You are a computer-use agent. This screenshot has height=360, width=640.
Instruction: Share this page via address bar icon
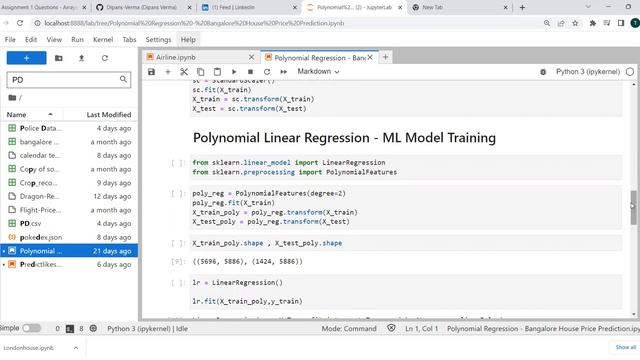(561, 23)
